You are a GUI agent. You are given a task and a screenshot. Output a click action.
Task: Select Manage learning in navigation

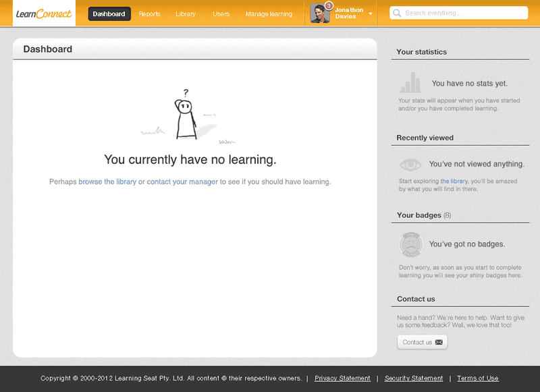coord(269,13)
